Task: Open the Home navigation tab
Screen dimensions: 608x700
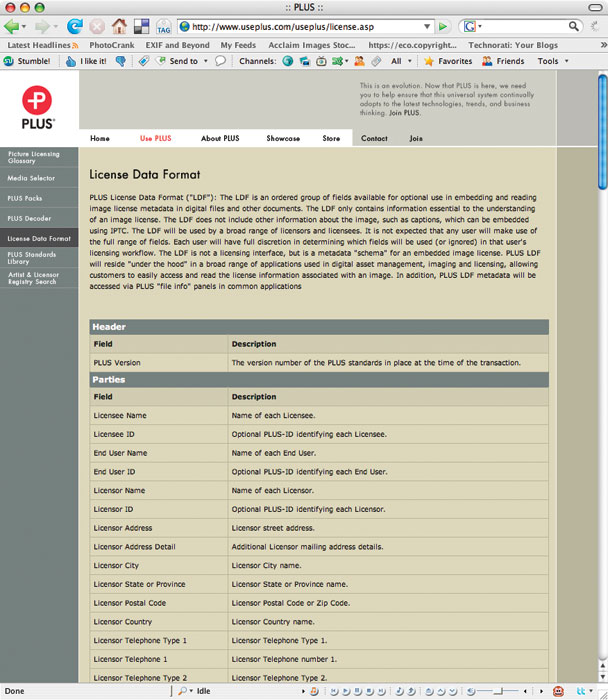Action: coord(100,138)
